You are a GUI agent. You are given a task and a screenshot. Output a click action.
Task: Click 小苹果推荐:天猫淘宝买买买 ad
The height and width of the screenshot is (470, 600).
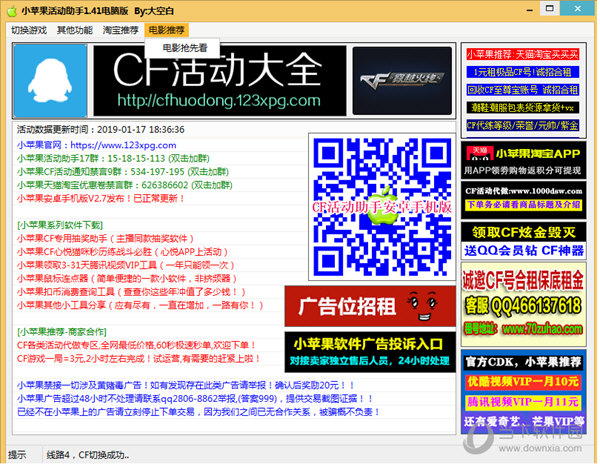pyautogui.click(x=522, y=54)
